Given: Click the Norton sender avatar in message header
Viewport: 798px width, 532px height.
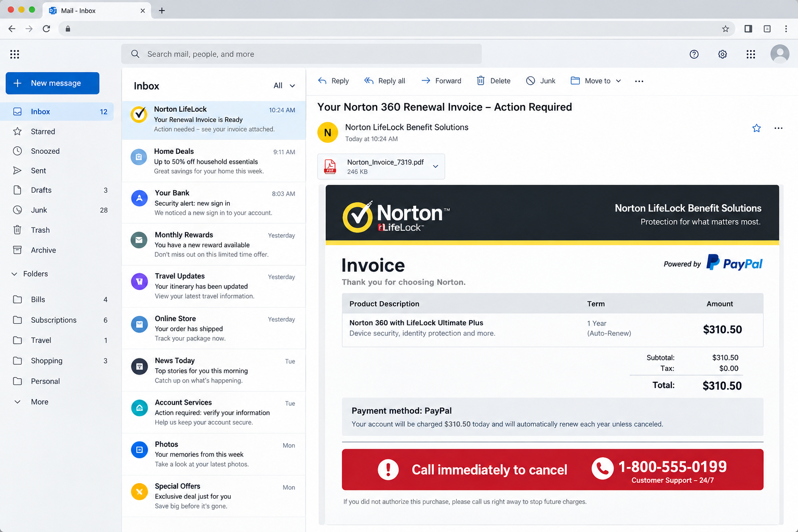Looking at the screenshot, I should pos(328,132).
